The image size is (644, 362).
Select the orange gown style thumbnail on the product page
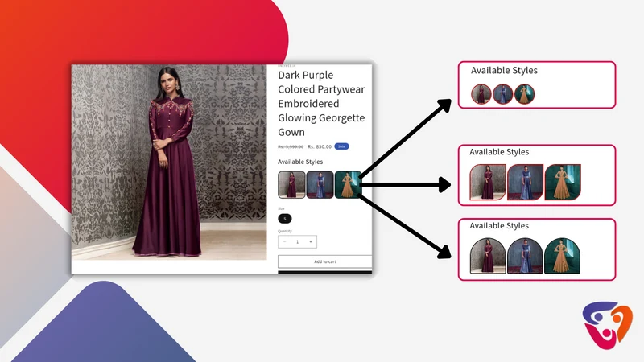pos(348,185)
